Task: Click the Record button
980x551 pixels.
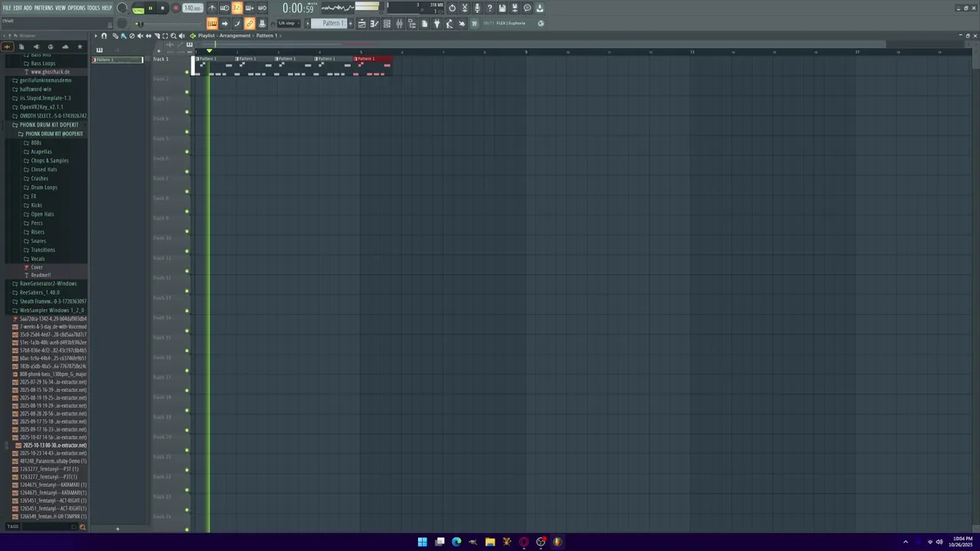Action: pyautogui.click(x=175, y=8)
